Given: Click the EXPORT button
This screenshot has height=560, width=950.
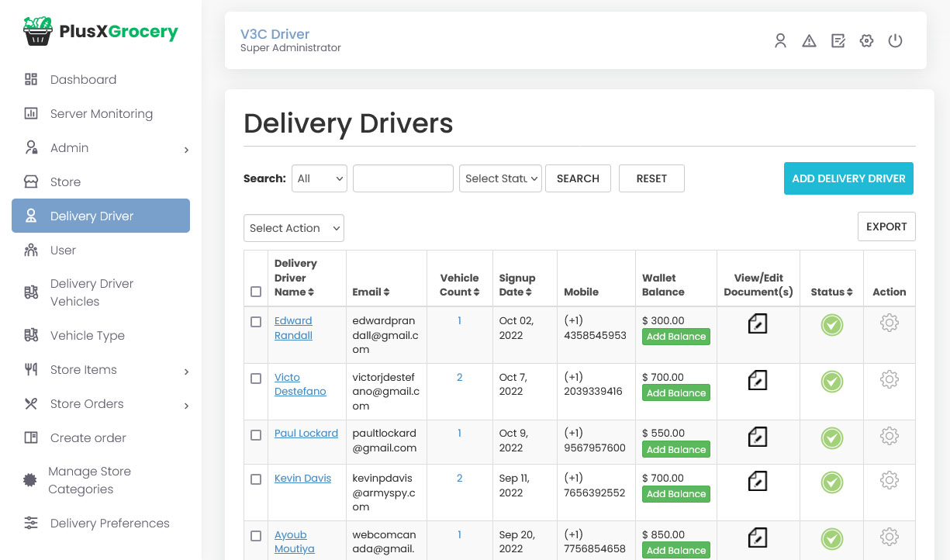Looking at the screenshot, I should click(x=886, y=226).
